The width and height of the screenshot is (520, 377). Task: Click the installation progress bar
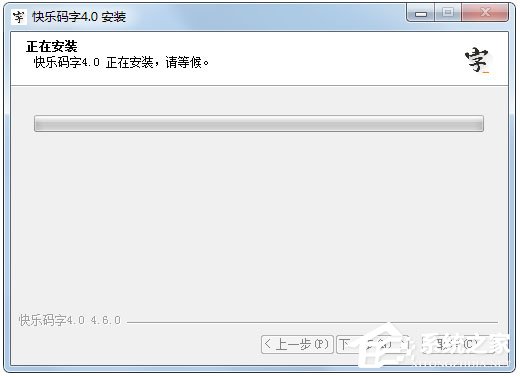tap(259, 123)
